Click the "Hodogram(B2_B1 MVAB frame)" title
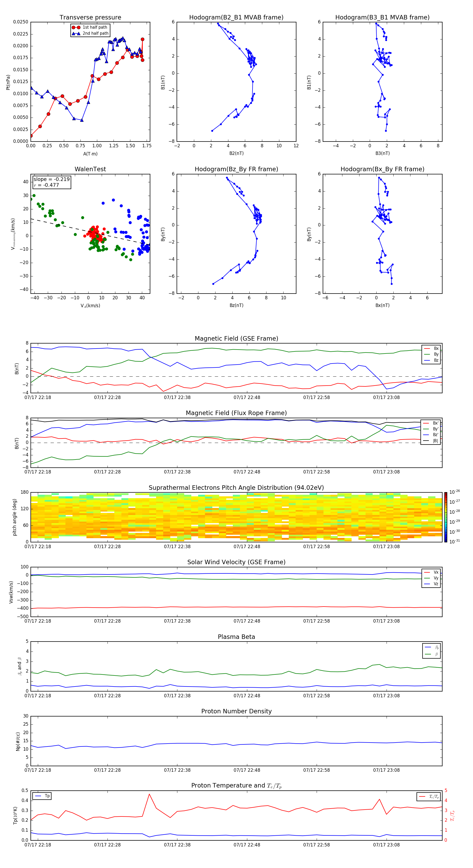This screenshot has width=473, height=868. click(236, 18)
